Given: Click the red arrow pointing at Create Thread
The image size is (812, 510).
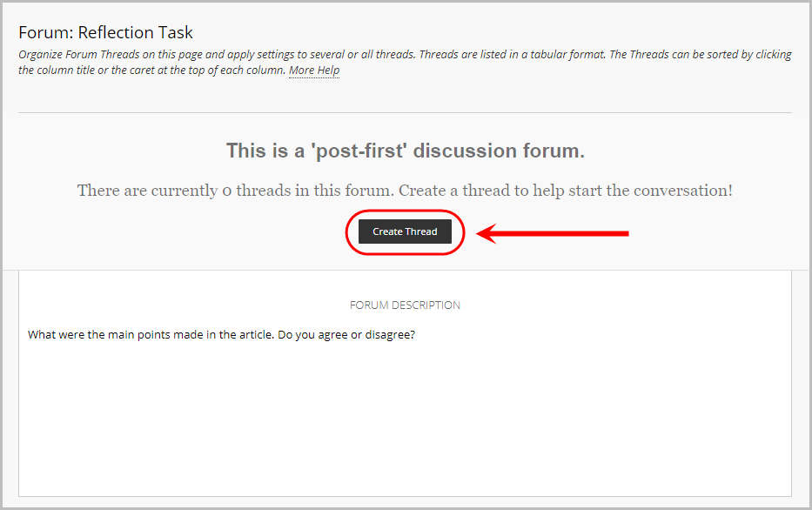Looking at the screenshot, I should [553, 233].
